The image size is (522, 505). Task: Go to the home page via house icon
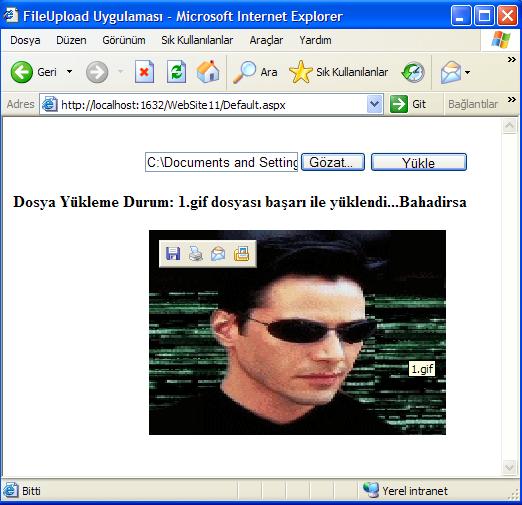point(208,71)
